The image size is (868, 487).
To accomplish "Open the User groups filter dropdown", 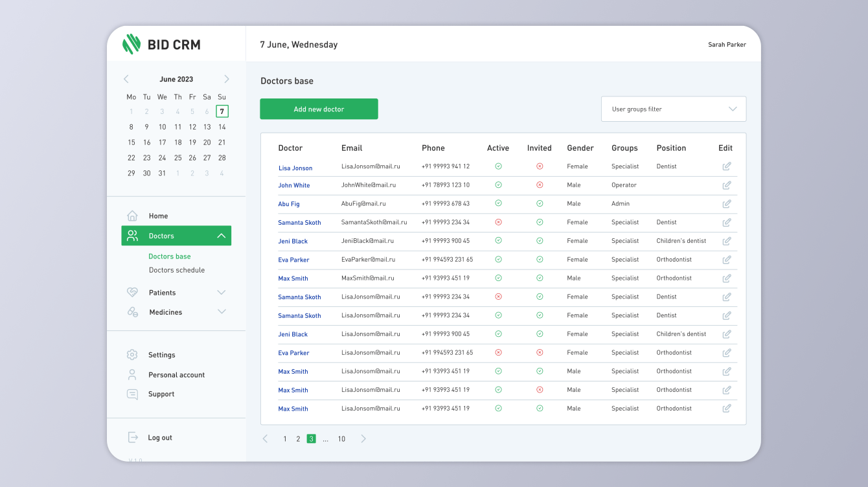I will pos(674,109).
